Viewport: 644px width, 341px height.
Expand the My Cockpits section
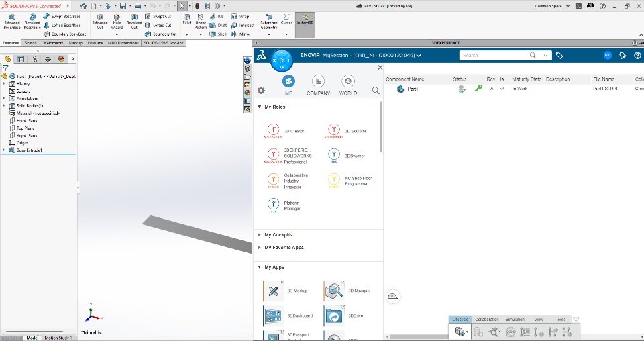[259, 234]
